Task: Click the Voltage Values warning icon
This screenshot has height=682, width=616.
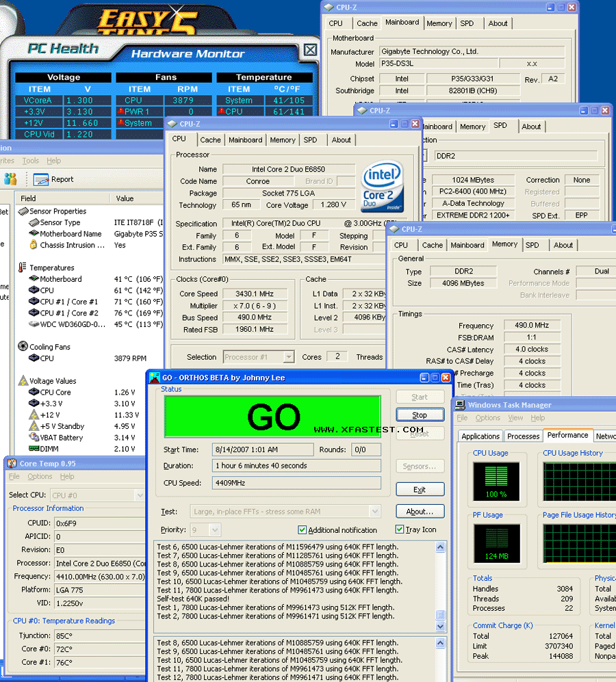Action: tap(23, 380)
